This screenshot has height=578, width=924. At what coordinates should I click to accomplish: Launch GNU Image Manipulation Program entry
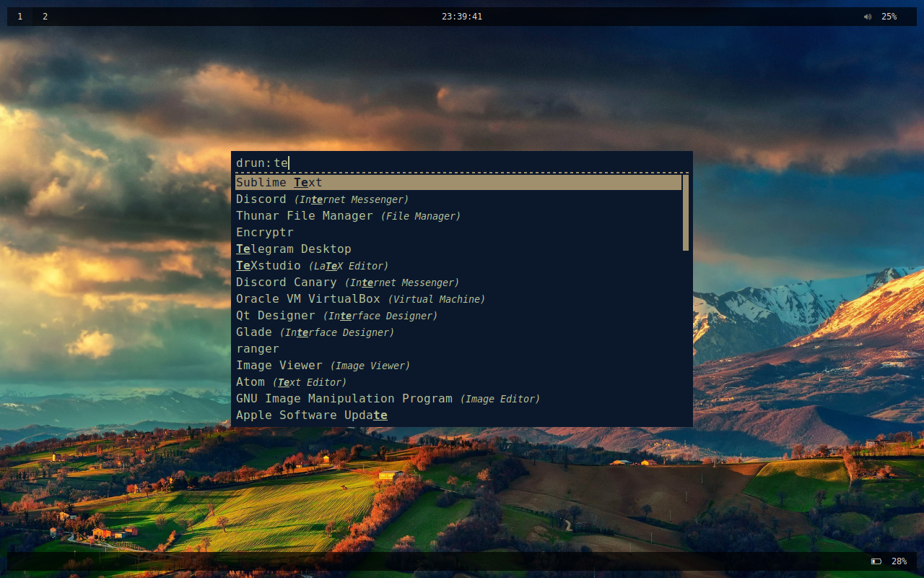(x=458, y=399)
